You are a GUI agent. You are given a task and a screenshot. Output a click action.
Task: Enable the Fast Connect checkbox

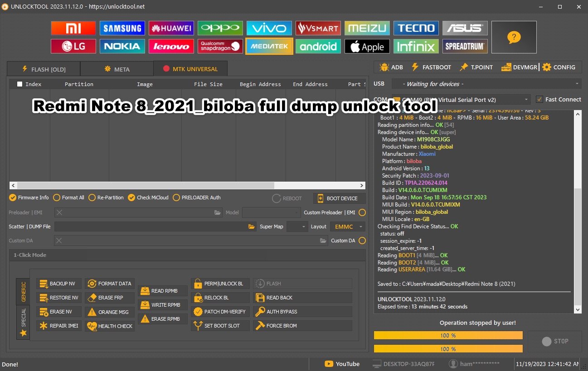click(539, 99)
